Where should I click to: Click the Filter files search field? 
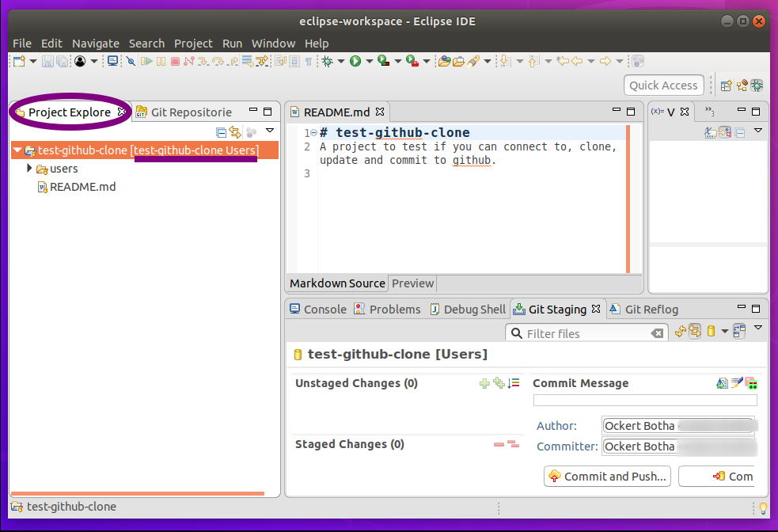click(x=586, y=333)
